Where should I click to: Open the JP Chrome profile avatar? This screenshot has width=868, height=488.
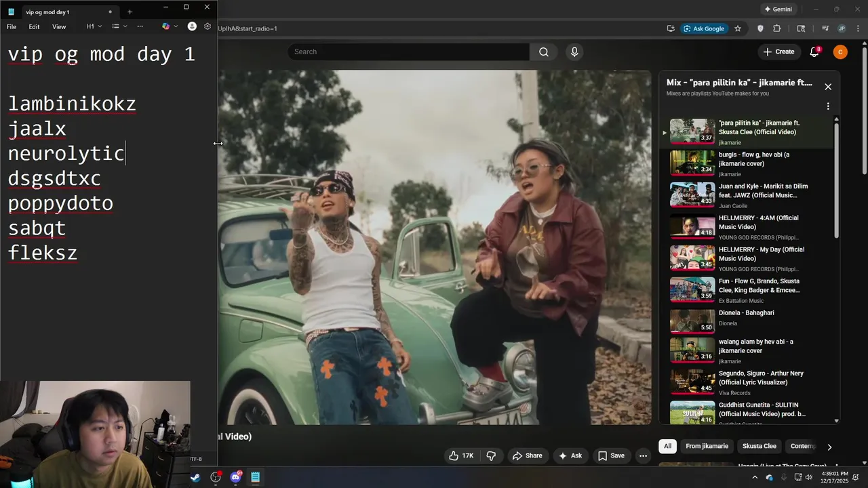842,28
